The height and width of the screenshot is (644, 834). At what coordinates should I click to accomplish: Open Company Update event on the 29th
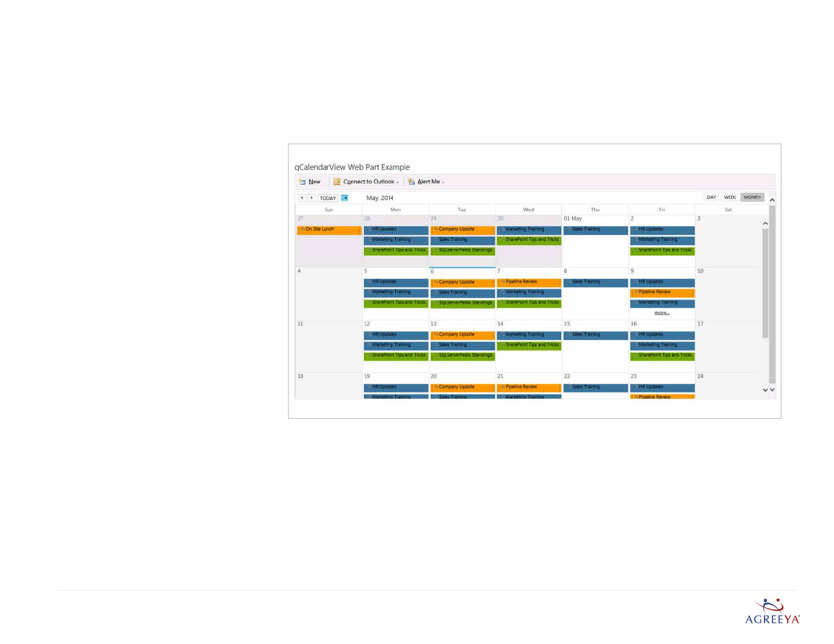463,230
